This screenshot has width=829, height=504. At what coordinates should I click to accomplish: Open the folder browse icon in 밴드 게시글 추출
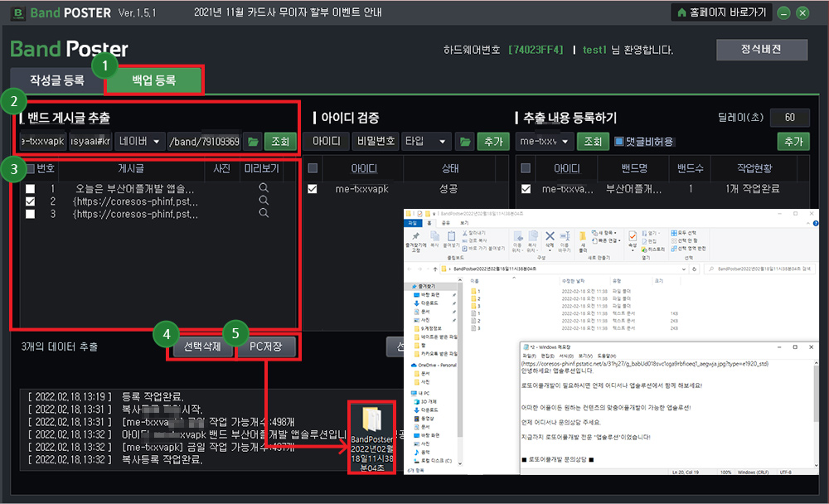pyautogui.click(x=253, y=142)
